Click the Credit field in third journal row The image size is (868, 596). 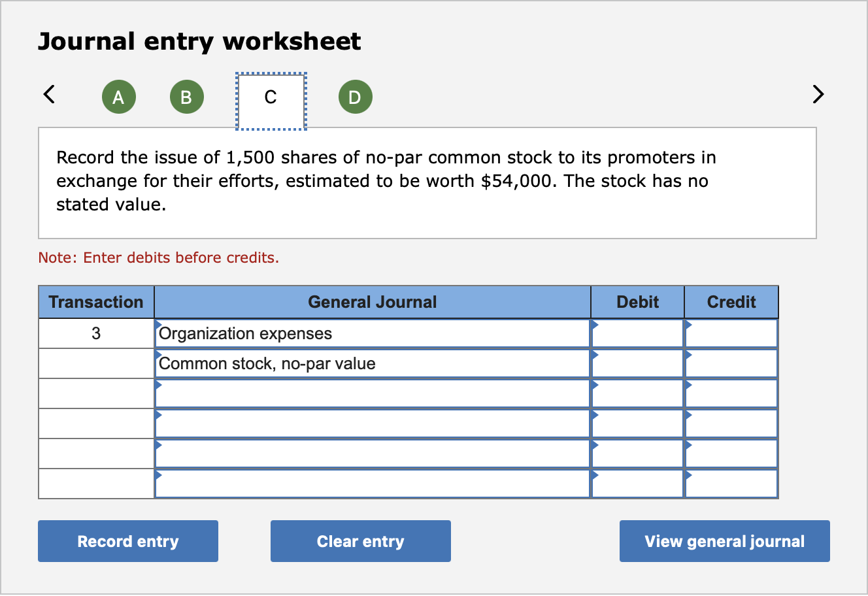[731, 393]
